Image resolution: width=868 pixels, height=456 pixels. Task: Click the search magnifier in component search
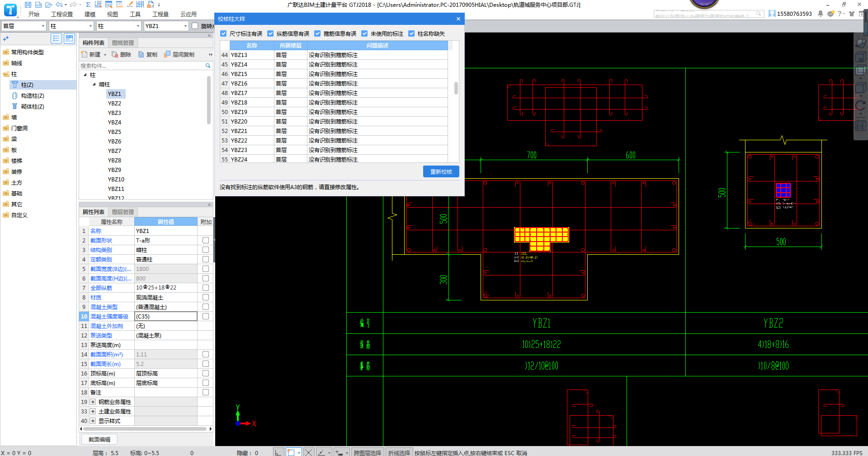click(x=208, y=66)
